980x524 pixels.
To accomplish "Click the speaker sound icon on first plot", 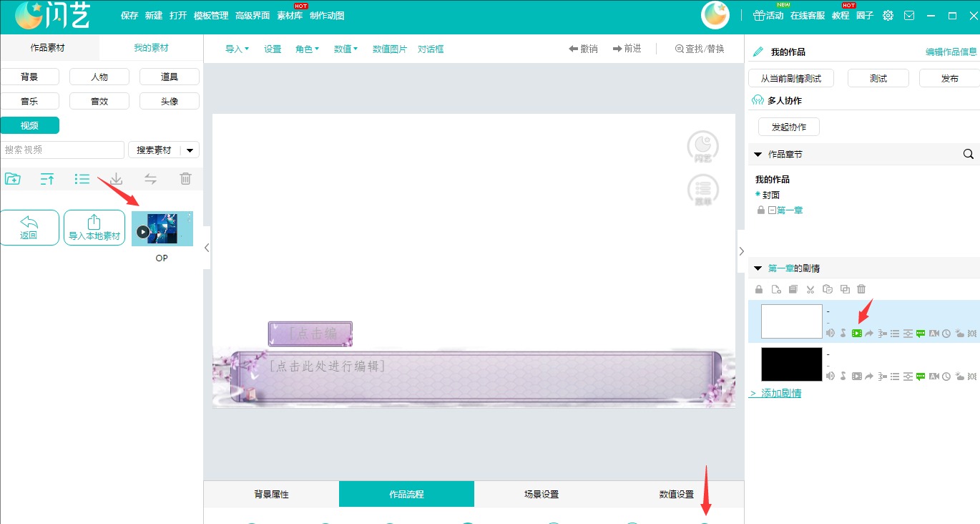I will [x=830, y=334].
